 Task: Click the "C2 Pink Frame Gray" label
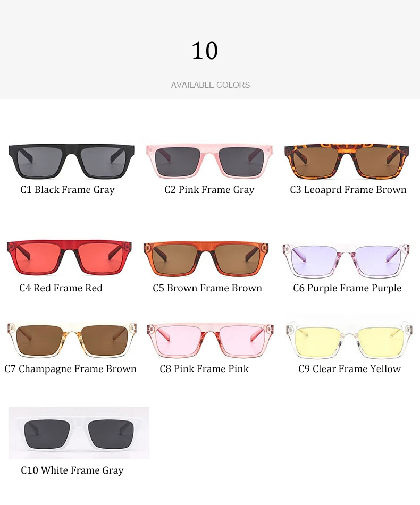[x=209, y=190]
